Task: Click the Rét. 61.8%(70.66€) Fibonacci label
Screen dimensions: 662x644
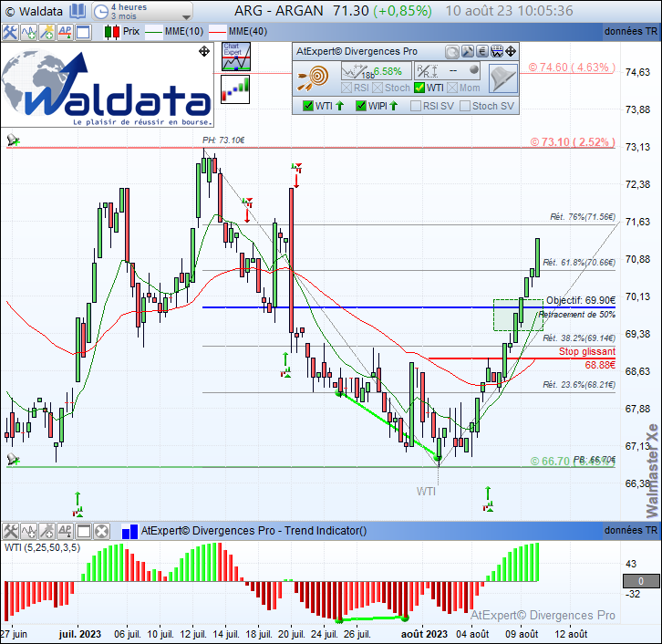Action: [x=579, y=262]
